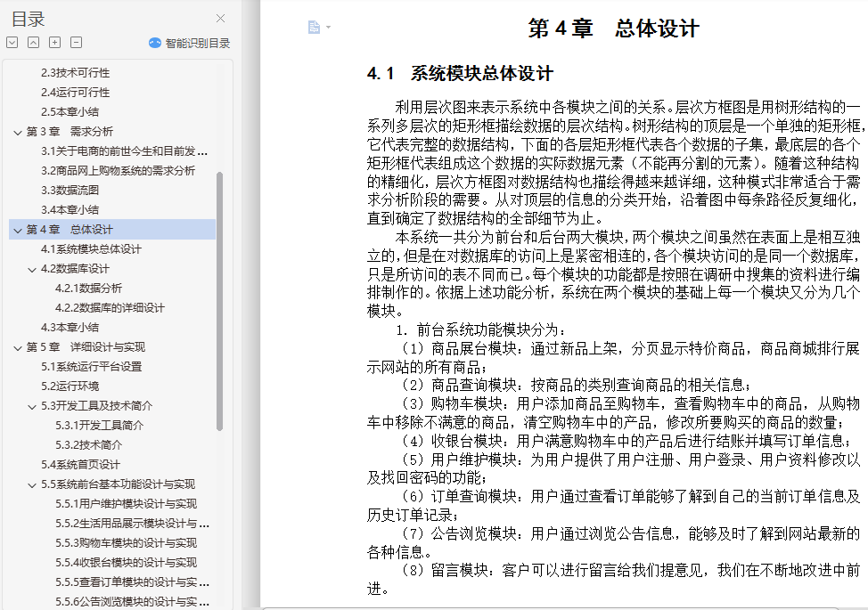Jump to 5.5.3购物车模块的设计与实现
The height and width of the screenshot is (610, 868).
[x=126, y=543]
